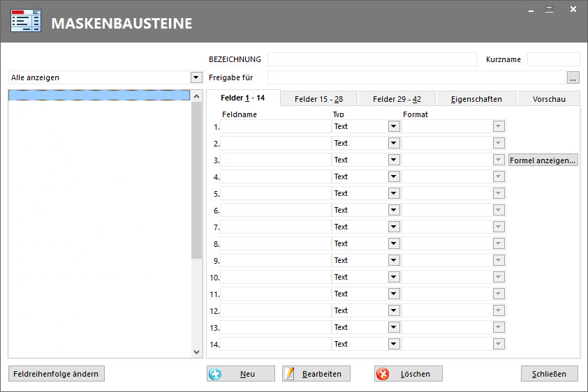588x392 pixels.
Task: Click the notepad pencil icon on Bearbeiten
Action: [x=290, y=374]
